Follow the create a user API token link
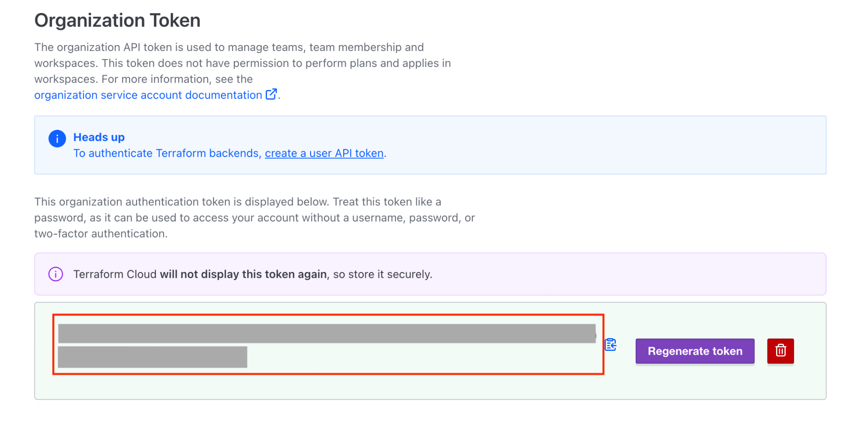Screen dimensions: 868x423 (x=324, y=153)
